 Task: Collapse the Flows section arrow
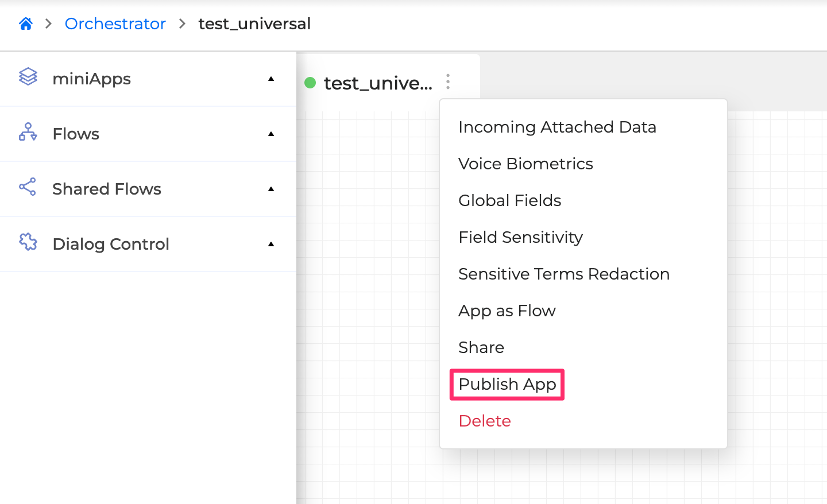(x=271, y=134)
